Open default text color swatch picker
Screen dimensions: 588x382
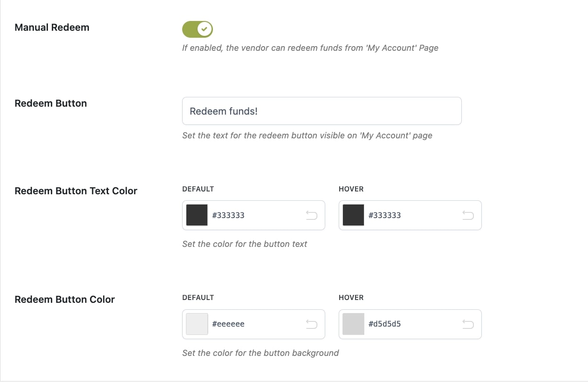point(197,215)
